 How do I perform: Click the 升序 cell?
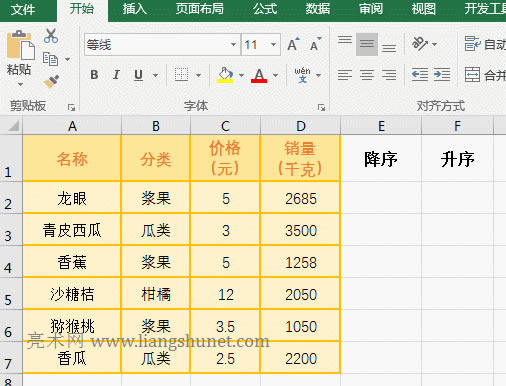(457, 159)
